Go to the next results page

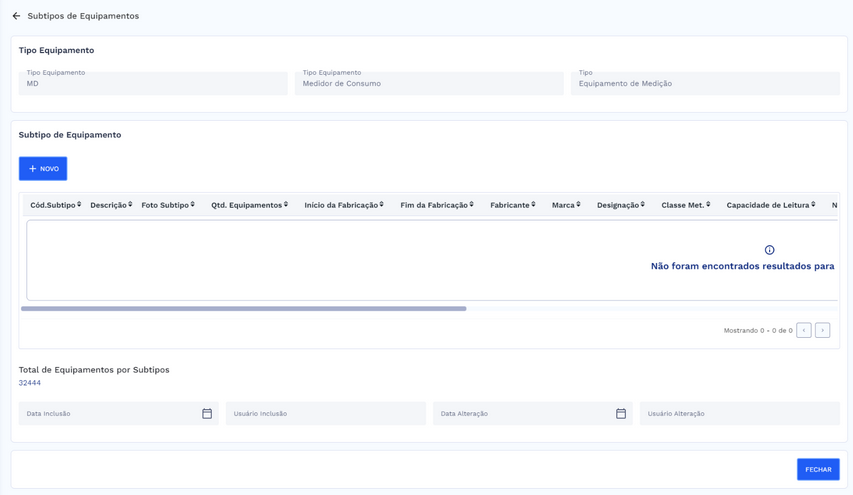point(822,330)
